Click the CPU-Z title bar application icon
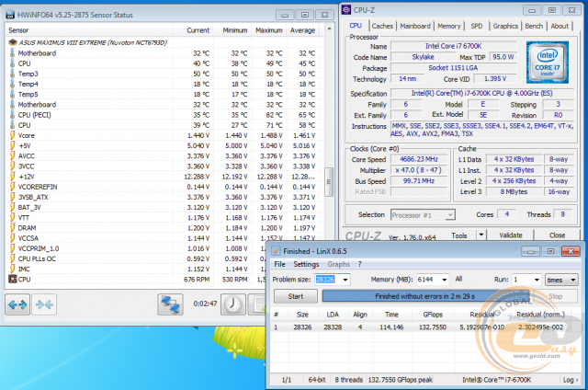The image size is (588, 390). 346,10
